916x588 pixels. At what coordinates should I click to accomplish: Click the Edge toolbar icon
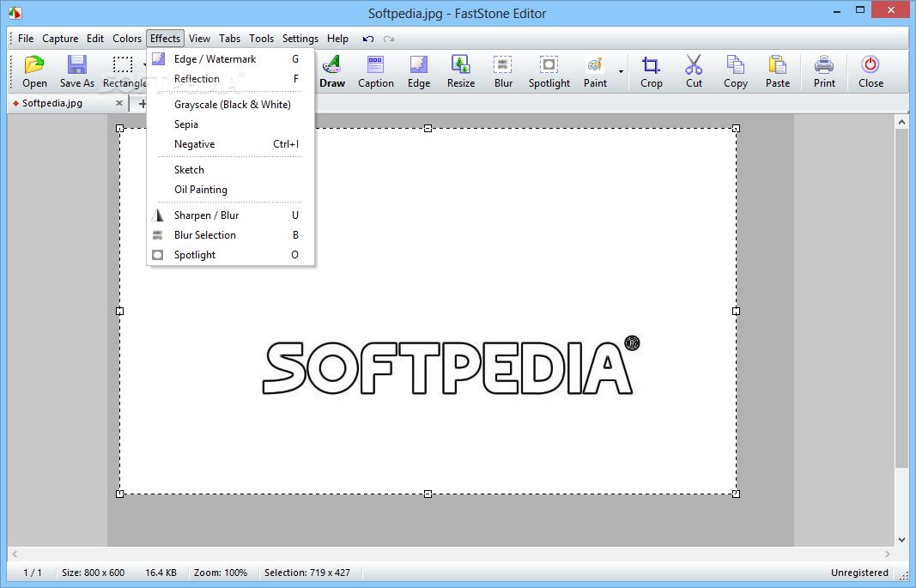(419, 71)
